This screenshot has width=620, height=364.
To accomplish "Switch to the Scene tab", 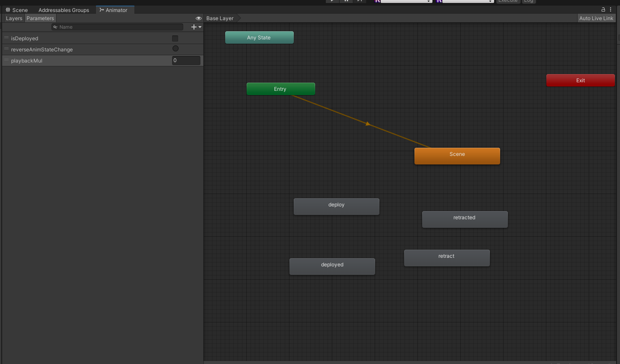I will [x=17, y=10].
